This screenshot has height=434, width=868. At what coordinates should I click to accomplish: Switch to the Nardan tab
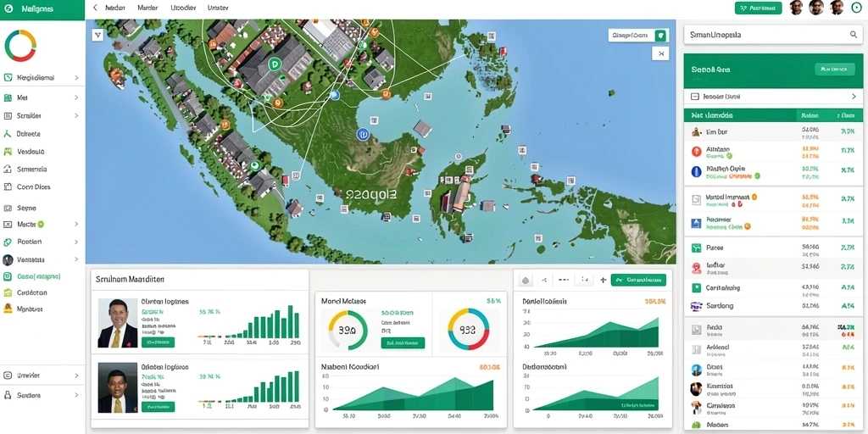point(115,8)
